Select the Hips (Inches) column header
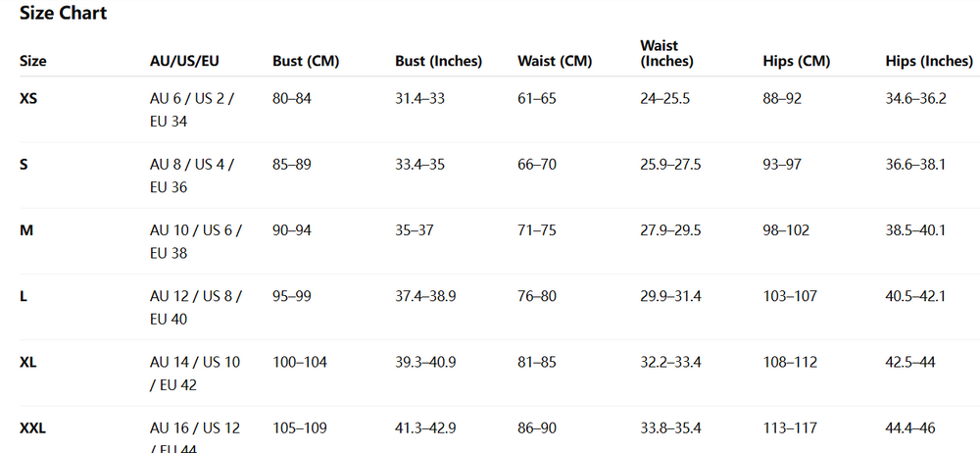The width and height of the screenshot is (980, 453). click(929, 61)
